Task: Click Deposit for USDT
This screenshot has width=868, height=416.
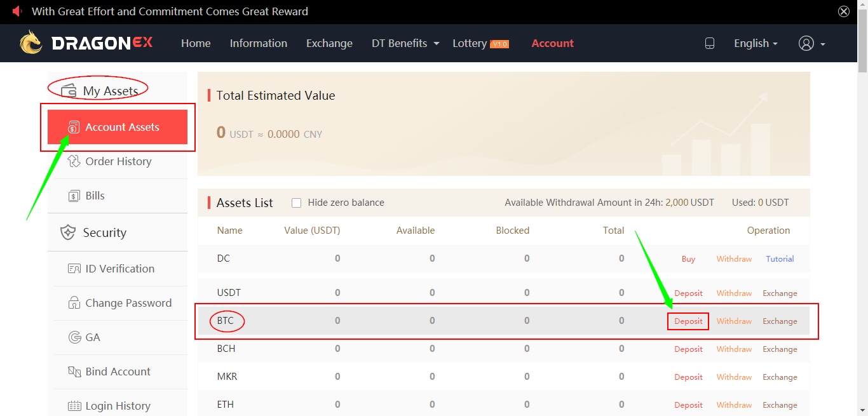Action: pos(688,293)
